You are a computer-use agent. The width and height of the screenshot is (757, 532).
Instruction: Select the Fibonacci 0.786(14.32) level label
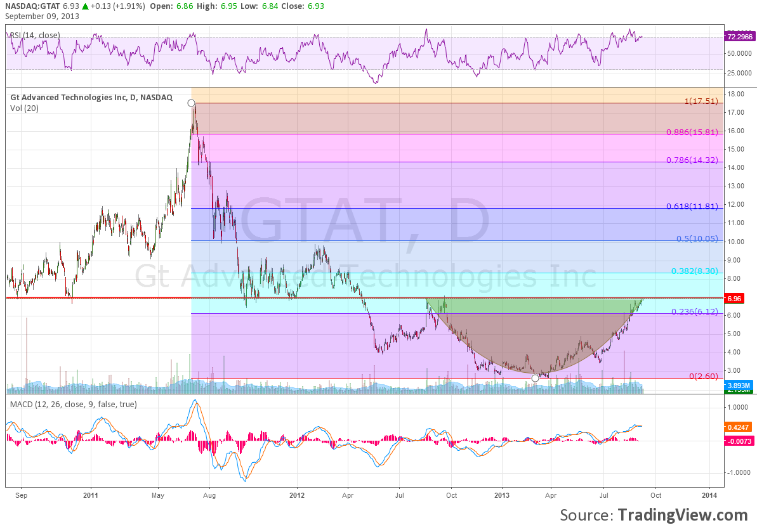pyautogui.click(x=692, y=160)
